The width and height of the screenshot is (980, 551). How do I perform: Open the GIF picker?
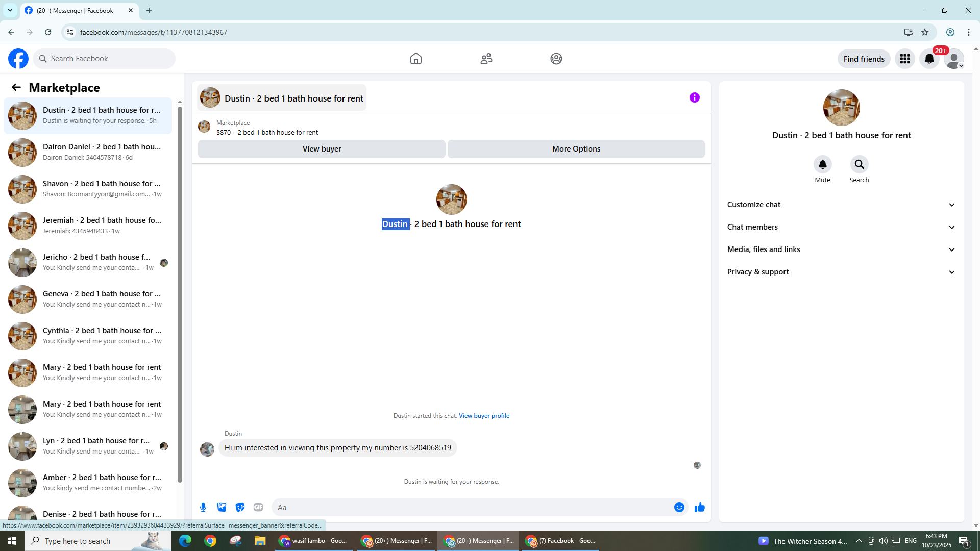258,507
